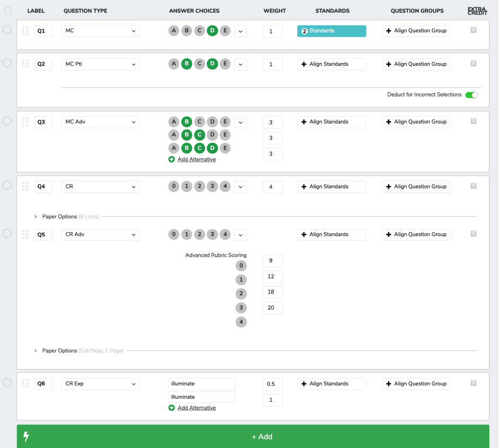
Task: Grab the drag handle icon for question Q1
Action: point(25,31)
